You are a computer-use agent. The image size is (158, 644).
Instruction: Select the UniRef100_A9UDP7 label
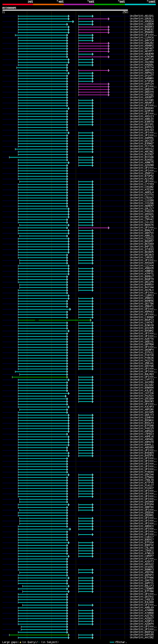pyautogui.click(x=141, y=97)
